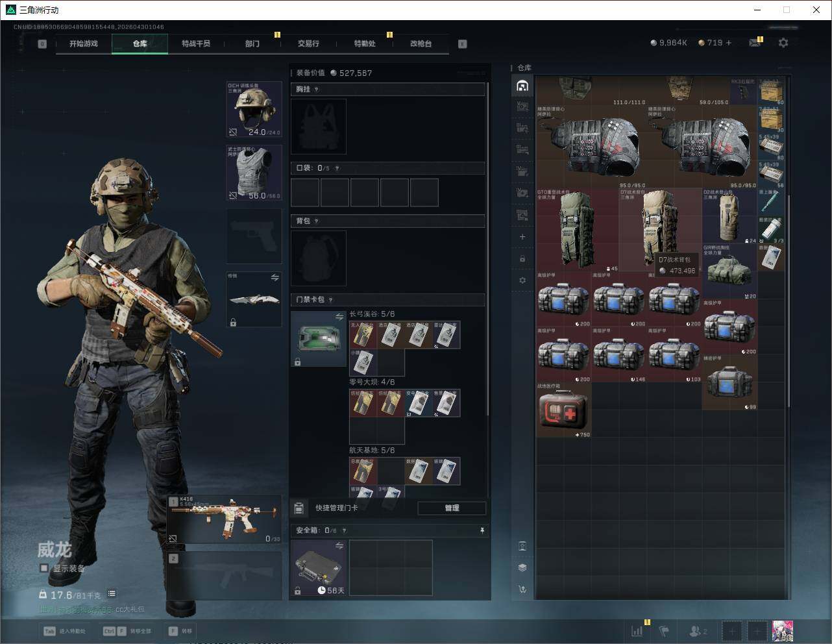Image resolution: width=832 pixels, height=644 pixels.
Task: Select the K416 rifle weapon slot
Action: (x=225, y=519)
